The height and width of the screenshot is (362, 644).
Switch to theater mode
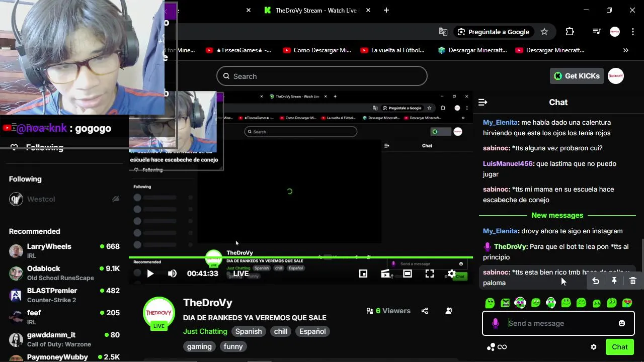click(408, 274)
